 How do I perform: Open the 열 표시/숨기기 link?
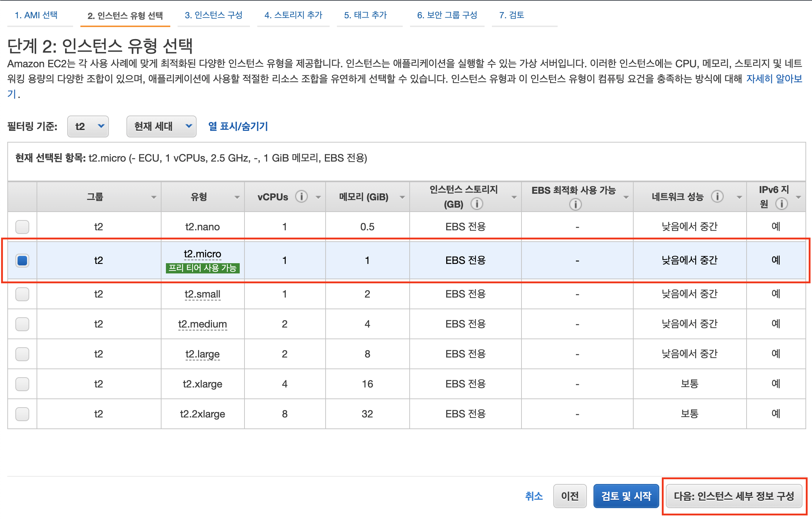point(238,126)
